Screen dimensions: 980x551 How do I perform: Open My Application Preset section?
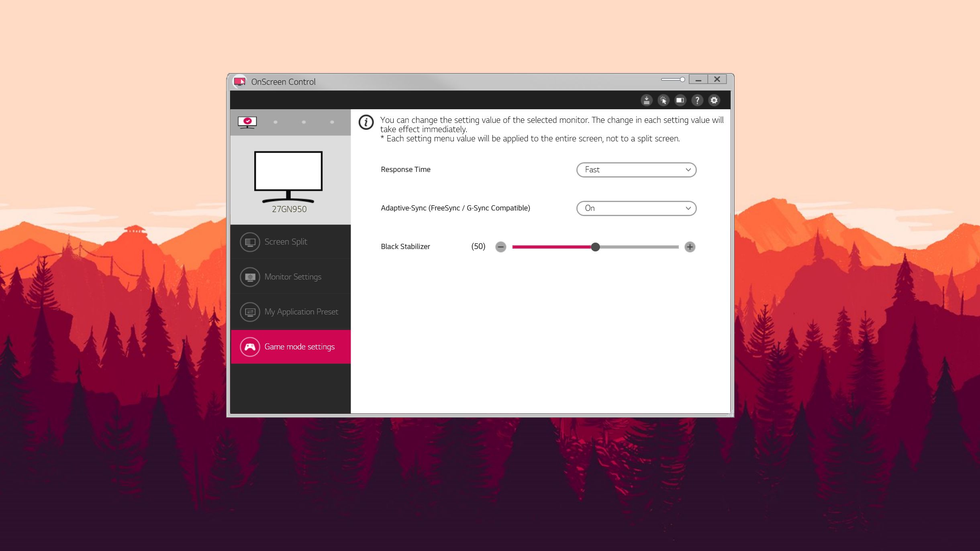click(x=290, y=312)
